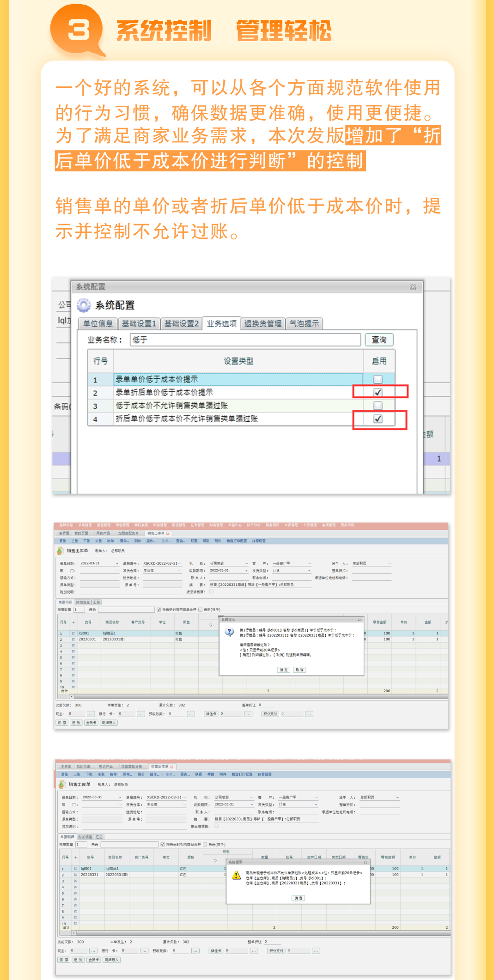This screenshot has height=980, width=494.
Task: Click 联查 in the warning-dialog window toolbar
Action: (x=199, y=774)
